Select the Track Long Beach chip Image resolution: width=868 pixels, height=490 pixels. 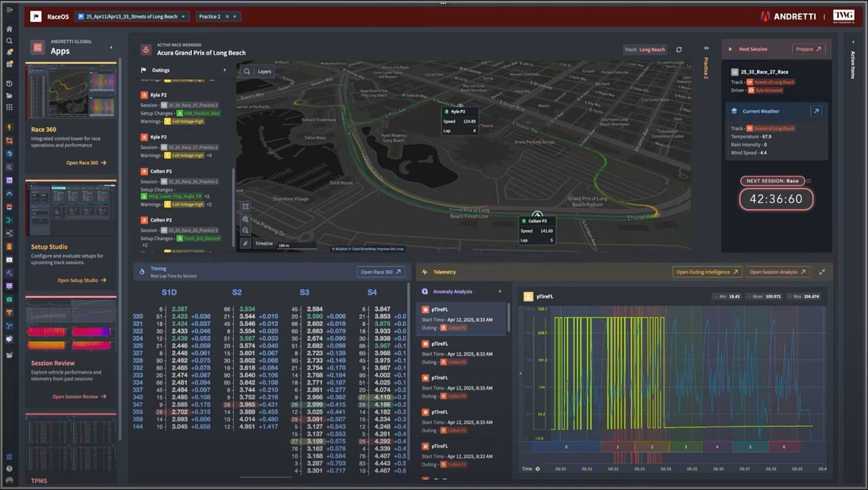click(645, 49)
